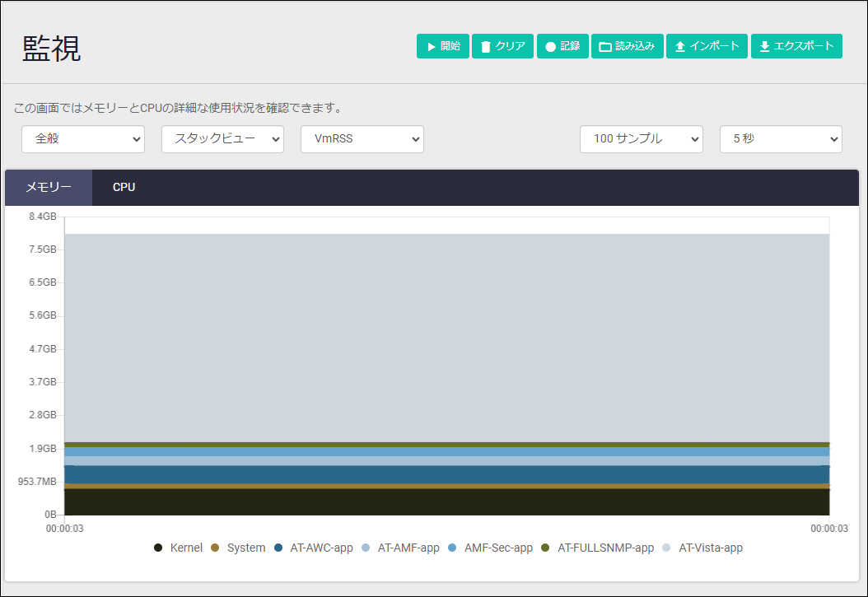Click the Kernel legend label
Screen dimensions: 868x597
186,548
